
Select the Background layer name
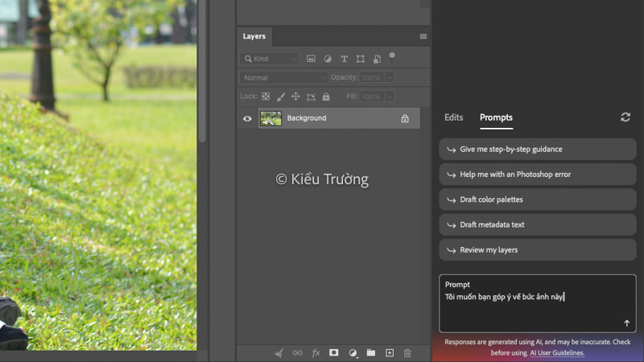(307, 118)
